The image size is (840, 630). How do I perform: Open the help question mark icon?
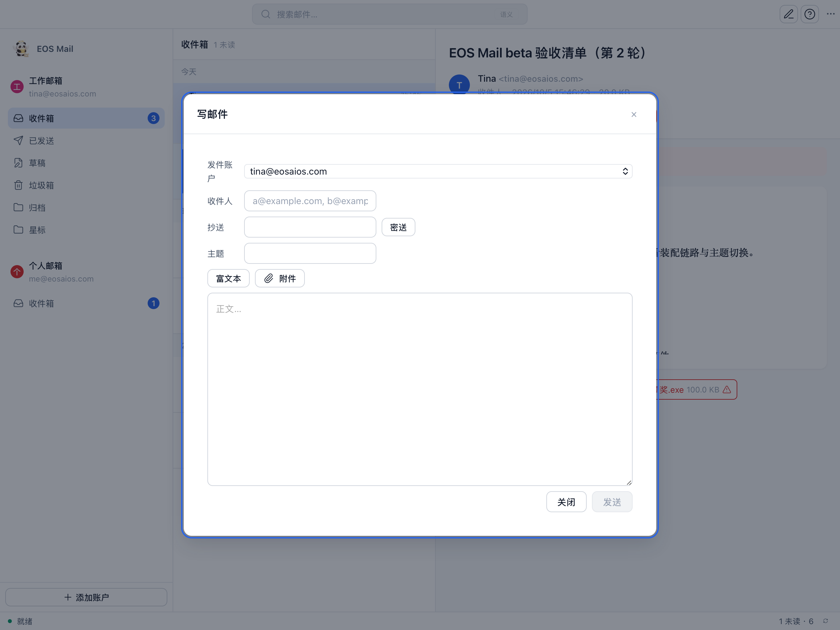pyautogui.click(x=809, y=14)
